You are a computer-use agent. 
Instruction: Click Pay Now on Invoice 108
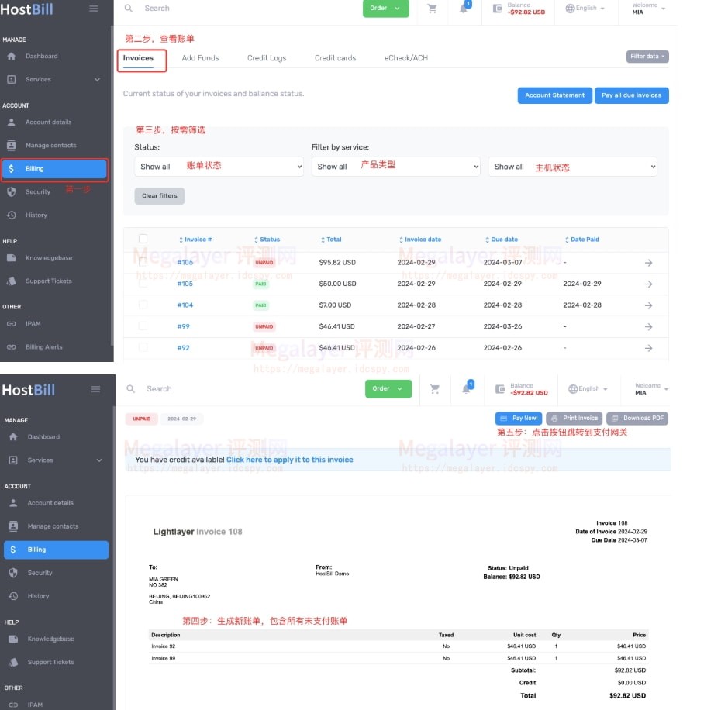click(519, 419)
